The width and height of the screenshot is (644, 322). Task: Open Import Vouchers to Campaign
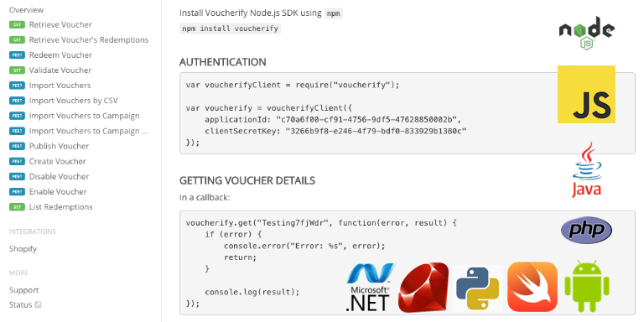(84, 116)
